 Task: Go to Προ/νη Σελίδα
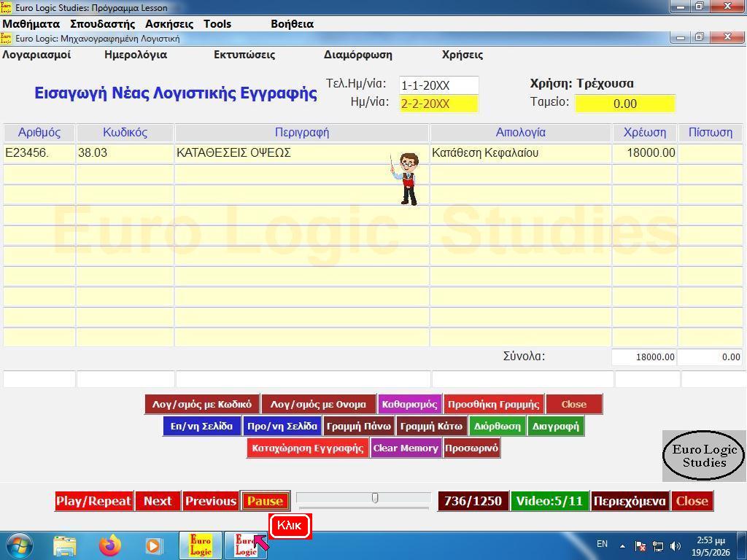[x=282, y=426]
